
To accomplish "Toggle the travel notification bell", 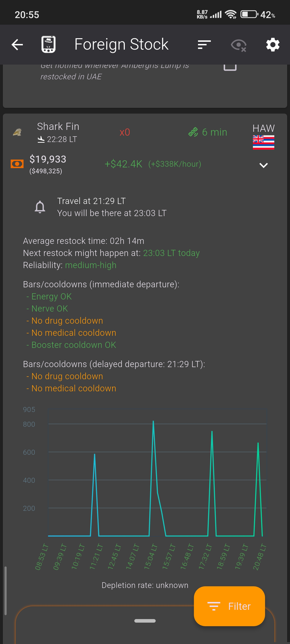I will click(x=40, y=207).
